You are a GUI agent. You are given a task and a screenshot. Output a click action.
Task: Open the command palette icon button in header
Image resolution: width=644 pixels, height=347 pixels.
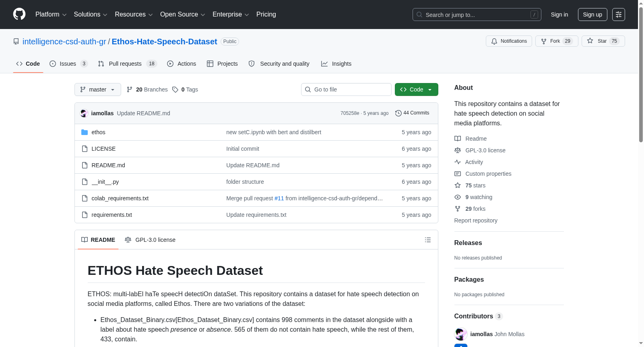[x=618, y=15]
